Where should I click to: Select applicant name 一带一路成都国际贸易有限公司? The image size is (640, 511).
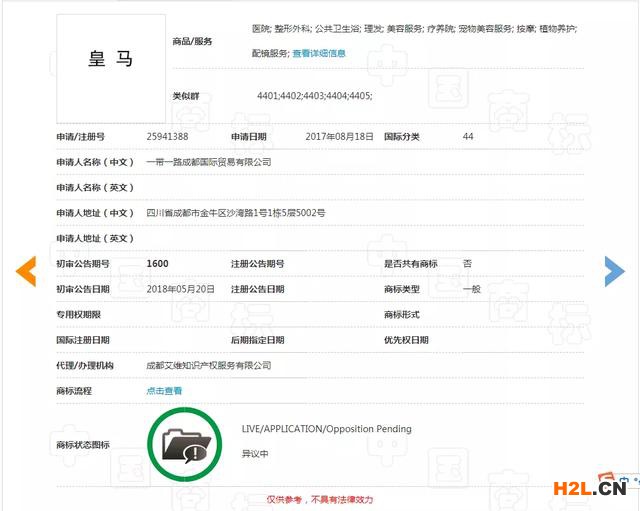click(x=209, y=162)
